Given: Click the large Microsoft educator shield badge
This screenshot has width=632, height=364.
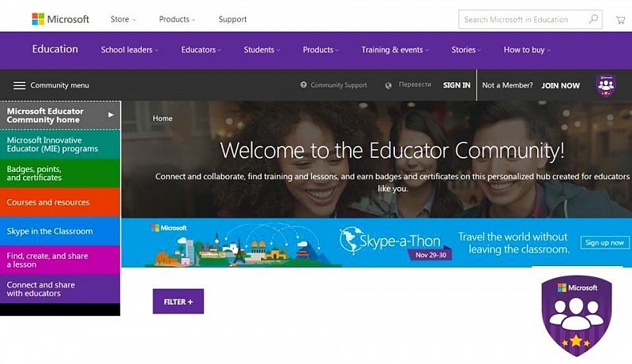Looking at the screenshot, I should point(577,316).
